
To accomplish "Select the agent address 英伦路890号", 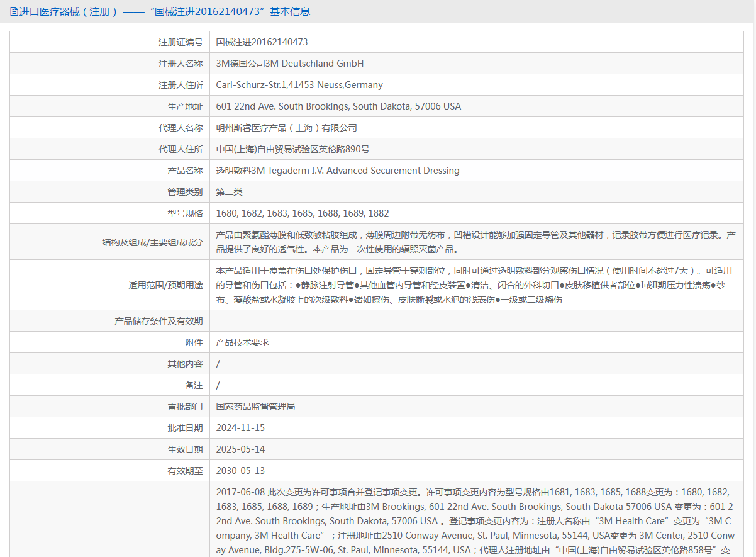I will pos(292,149).
